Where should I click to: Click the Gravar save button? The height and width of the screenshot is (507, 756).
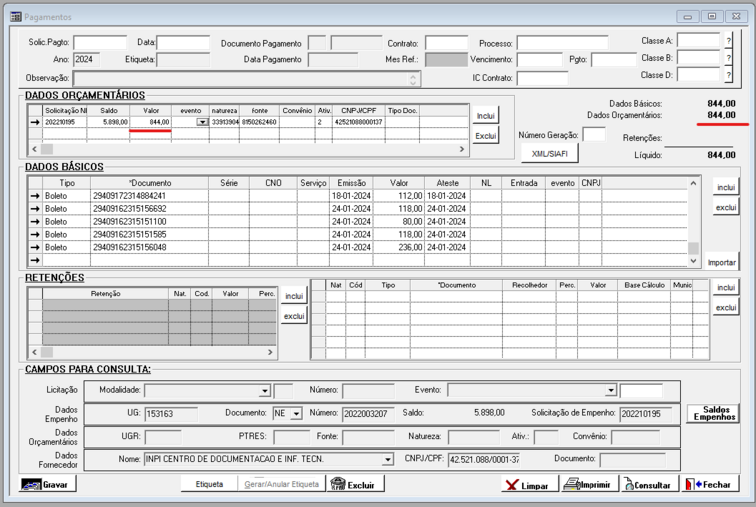click(47, 484)
